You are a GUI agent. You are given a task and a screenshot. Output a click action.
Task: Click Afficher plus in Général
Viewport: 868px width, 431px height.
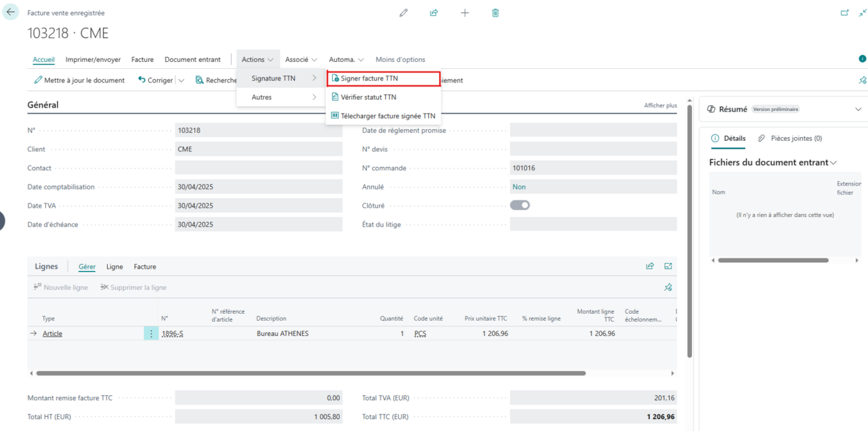(x=660, y=105)
